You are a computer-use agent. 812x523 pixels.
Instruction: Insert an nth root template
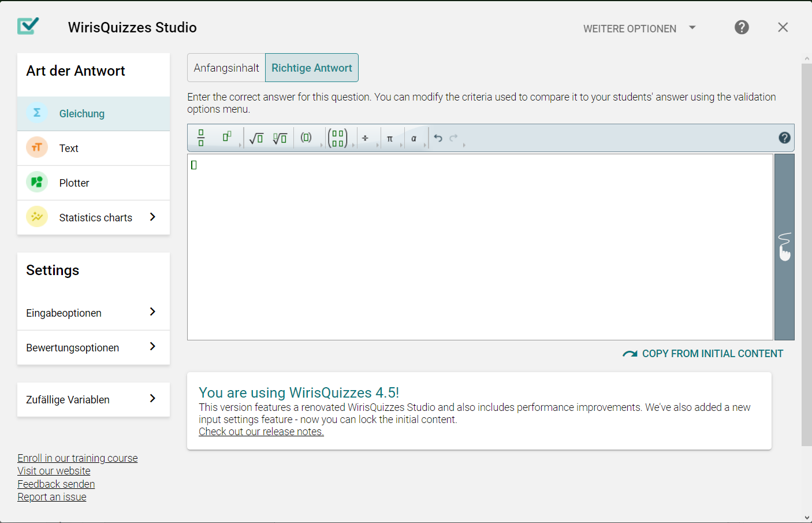(280, 138)
